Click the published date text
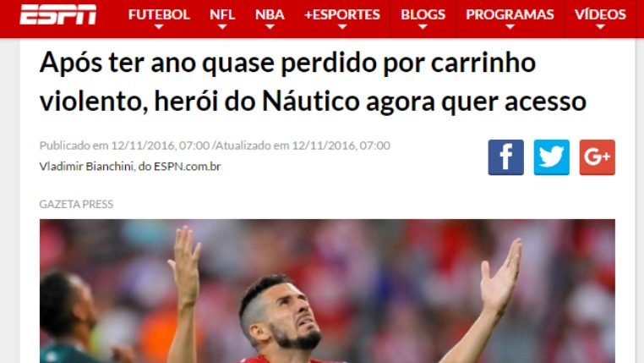This screenshot has width=644, height=363. 124,146
